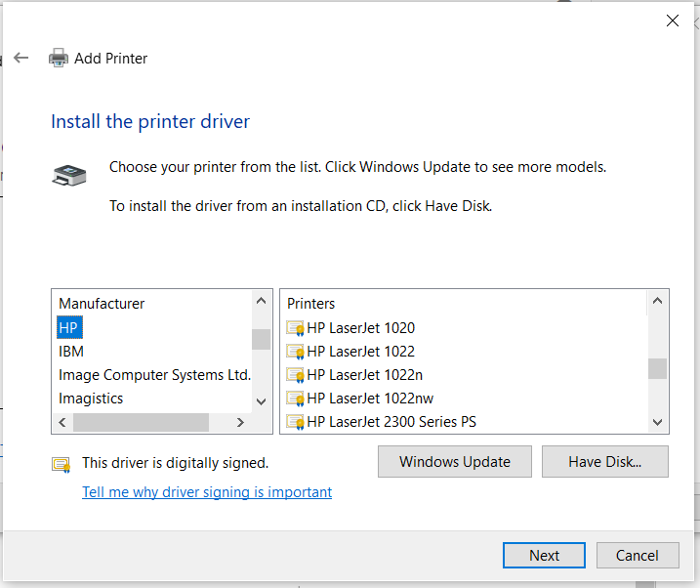This screenshot has width=700, height=588.
Task: Close the Add Printer dialog
Action: 673,21
